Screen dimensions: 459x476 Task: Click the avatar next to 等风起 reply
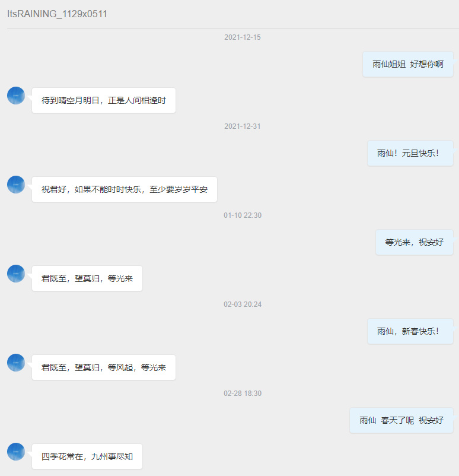pos(16,363)
